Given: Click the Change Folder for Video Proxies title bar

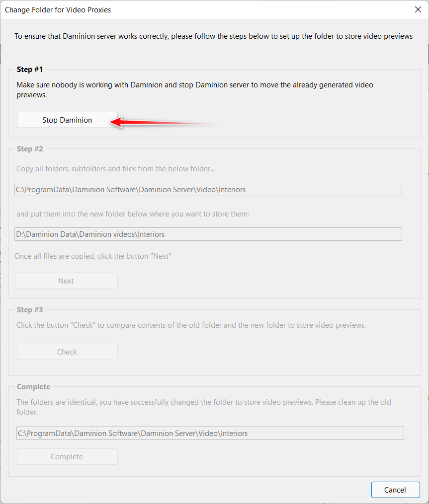Looking at the screenshot, I should coord(58,10).
